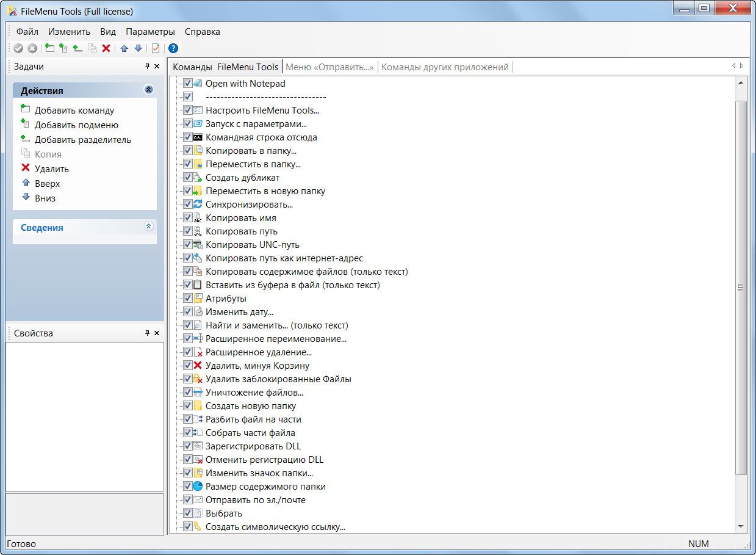The width and height of the screenshot is (756, 555).
Task: Open the Справка menu
Action: pyautogui.click(x=203, y=32)
